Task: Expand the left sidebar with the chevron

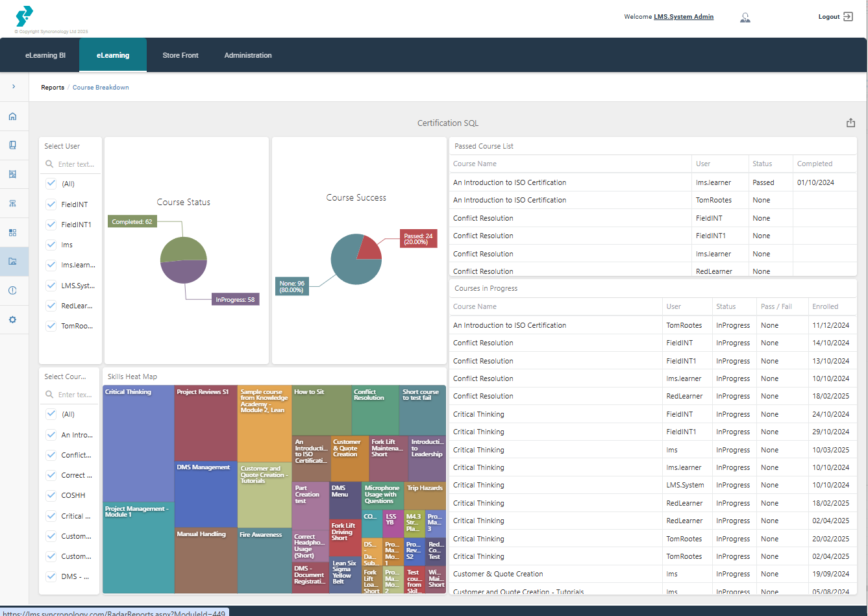Action: [x=14, y=86]
